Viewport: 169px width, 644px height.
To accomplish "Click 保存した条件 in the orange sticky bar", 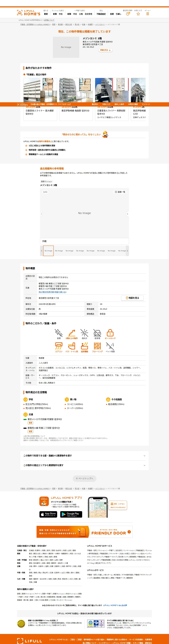I will coord(119,104).
